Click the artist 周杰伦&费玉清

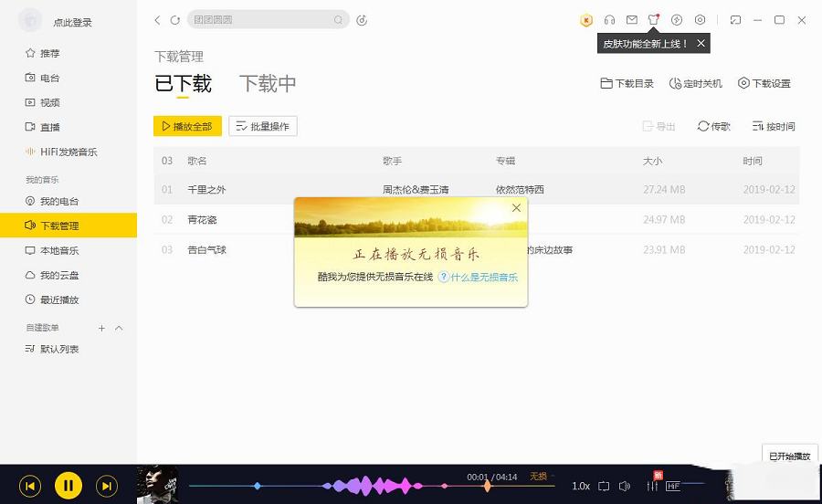tap(416, 190)
